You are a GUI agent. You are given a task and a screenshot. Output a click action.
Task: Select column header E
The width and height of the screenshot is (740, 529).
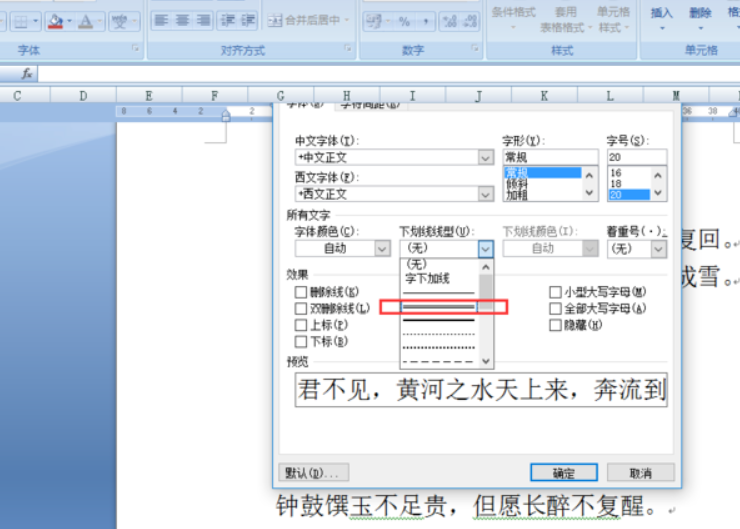[149, 96]
